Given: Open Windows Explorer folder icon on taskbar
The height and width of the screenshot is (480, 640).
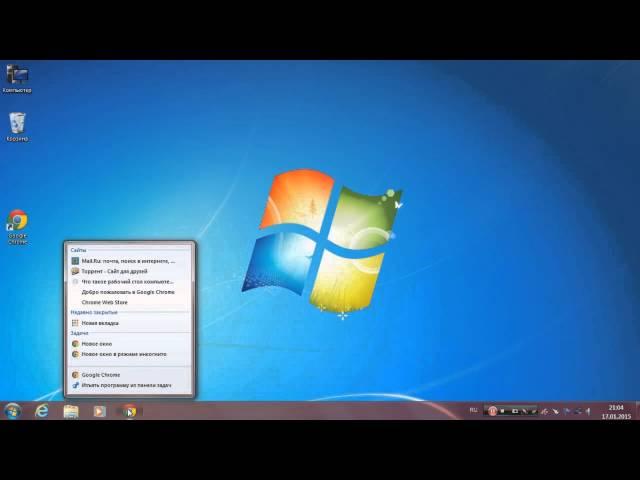Looking at the screenshot, I should tap(71, 411).
